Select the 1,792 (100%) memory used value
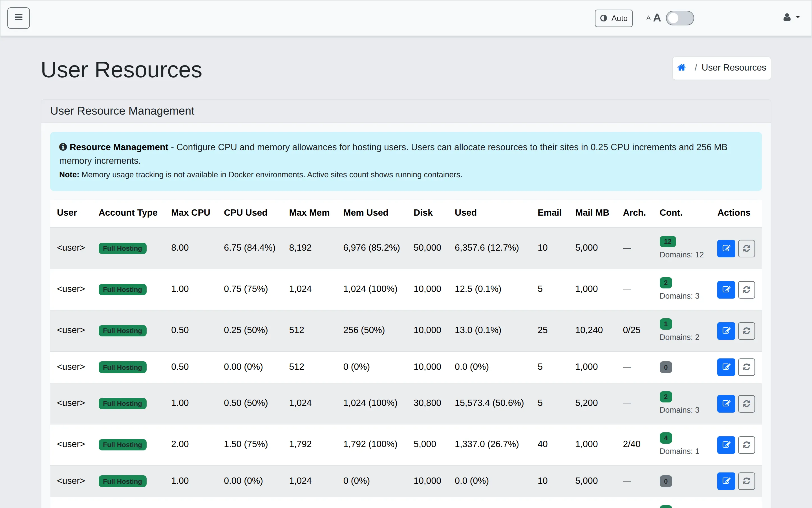The width and height of the screenshot is (812, 508). click(370, 444)
